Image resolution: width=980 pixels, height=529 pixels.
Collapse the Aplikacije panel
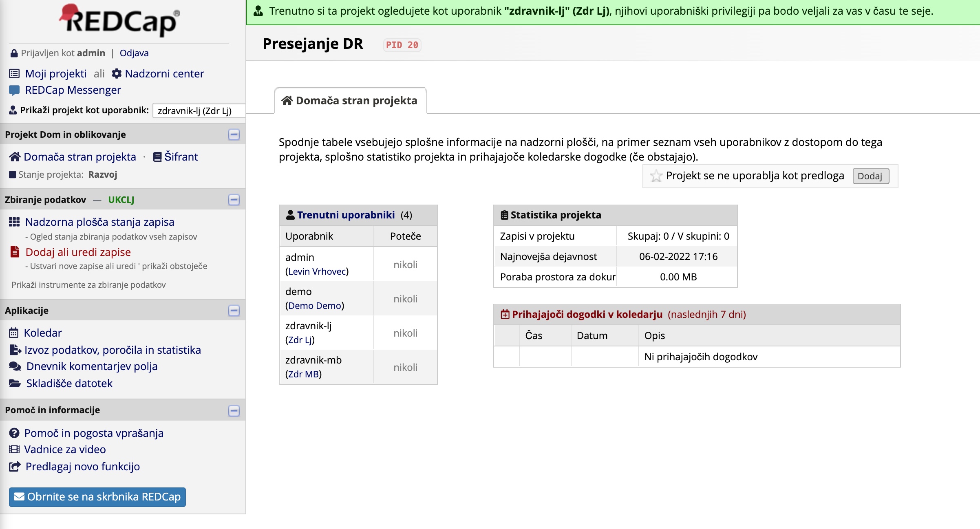tap(234, 311)
